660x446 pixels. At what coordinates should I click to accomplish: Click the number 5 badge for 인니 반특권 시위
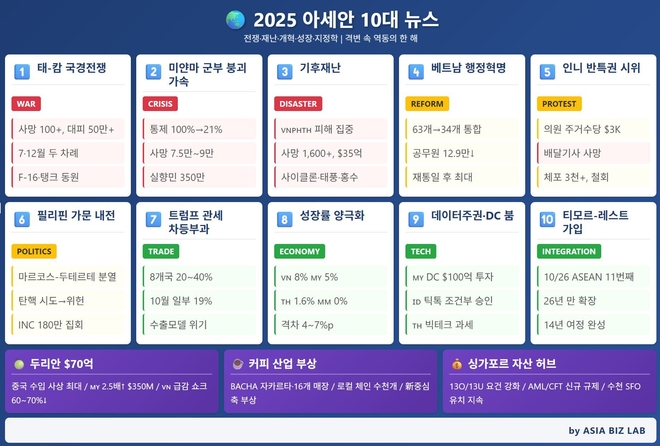(x=547, y=71)
